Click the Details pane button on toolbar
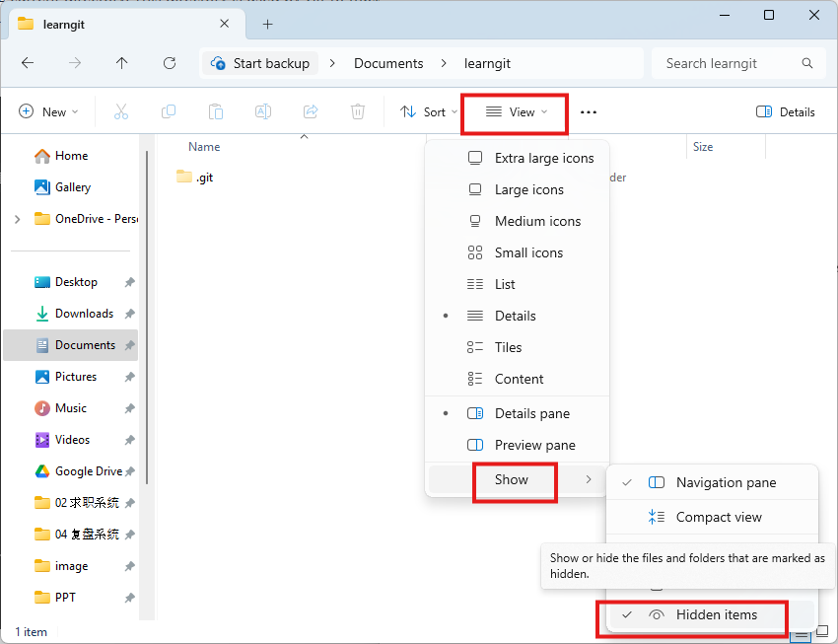This screenshot has width=838, height=644. coord(786,112)
